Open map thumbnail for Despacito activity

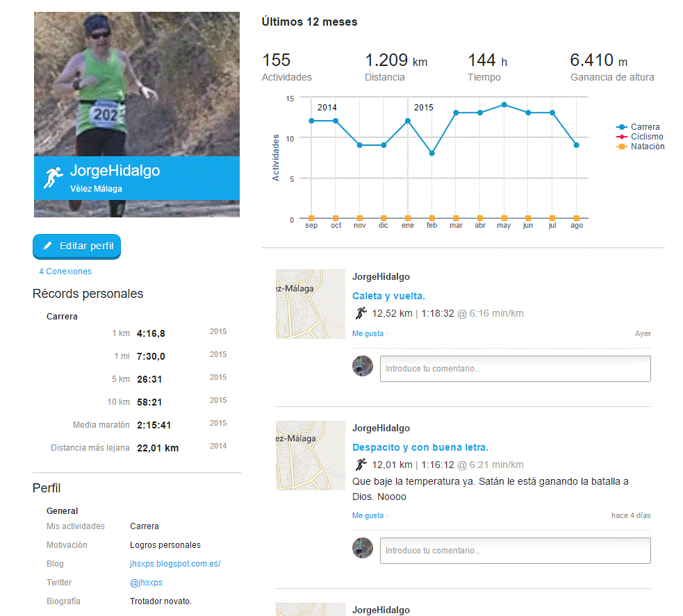[x=310, y=456]
